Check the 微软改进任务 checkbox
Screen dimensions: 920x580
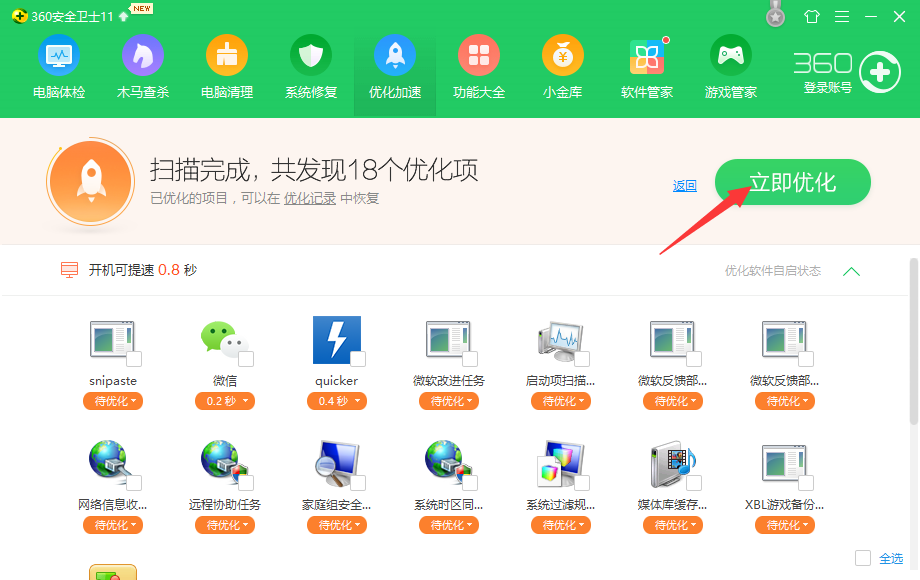click(x=471, y=359)
